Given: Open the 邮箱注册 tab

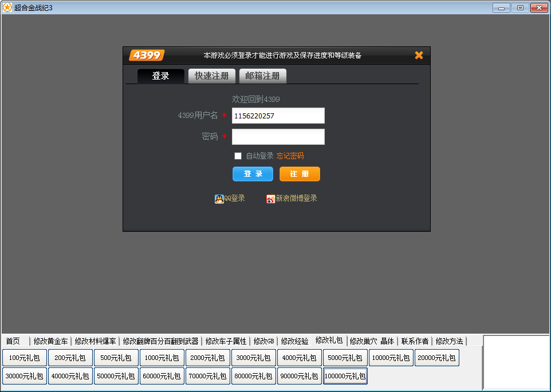Looking at the screenshot, I should pyautogui.click(x=262, y=76).
